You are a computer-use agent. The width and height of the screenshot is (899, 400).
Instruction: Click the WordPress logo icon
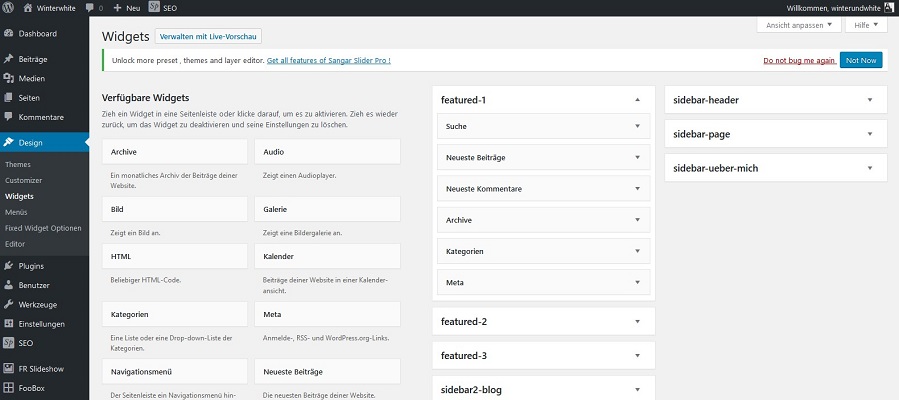click(x=8, y=7)
